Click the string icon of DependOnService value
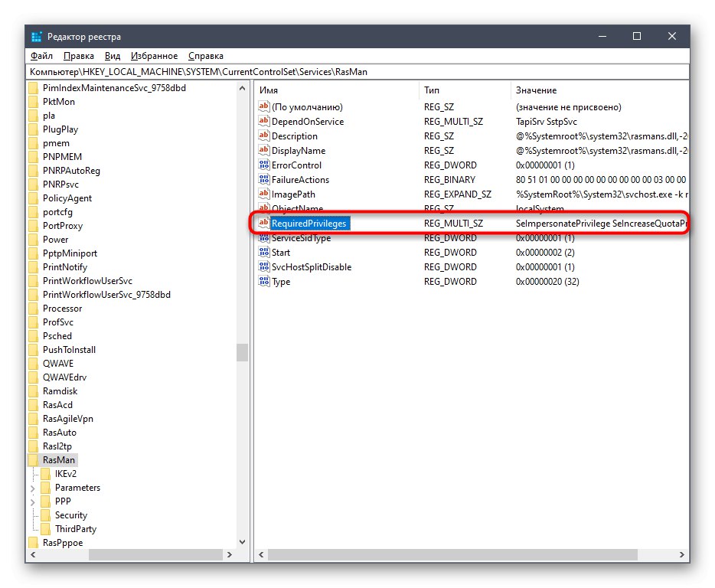Screen dimensions: 715x588 coord(263,121)
